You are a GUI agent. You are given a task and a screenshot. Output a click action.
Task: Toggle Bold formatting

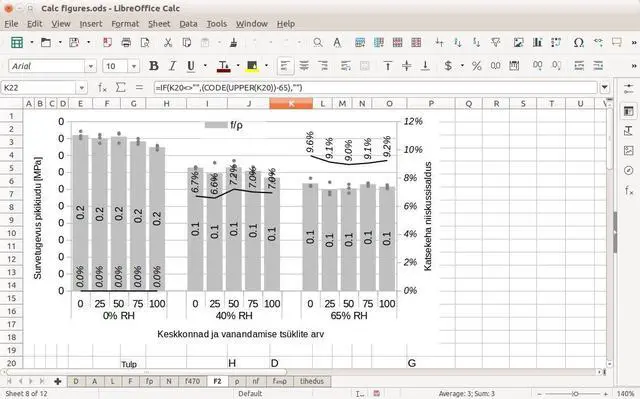pyautogui.click(x=154, y=66)
